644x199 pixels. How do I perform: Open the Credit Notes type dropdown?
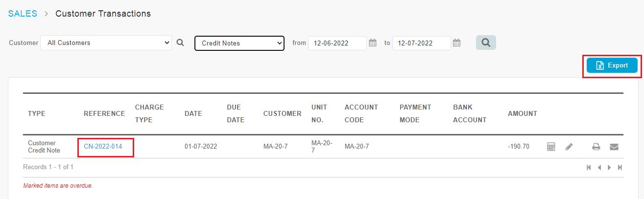point(239,43)
